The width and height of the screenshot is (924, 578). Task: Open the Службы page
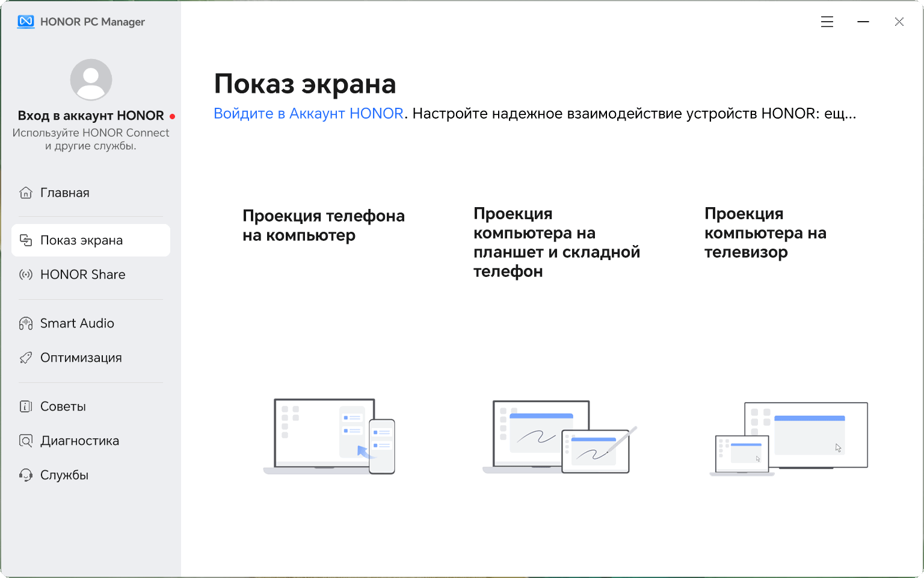click(x=91, y=475)
